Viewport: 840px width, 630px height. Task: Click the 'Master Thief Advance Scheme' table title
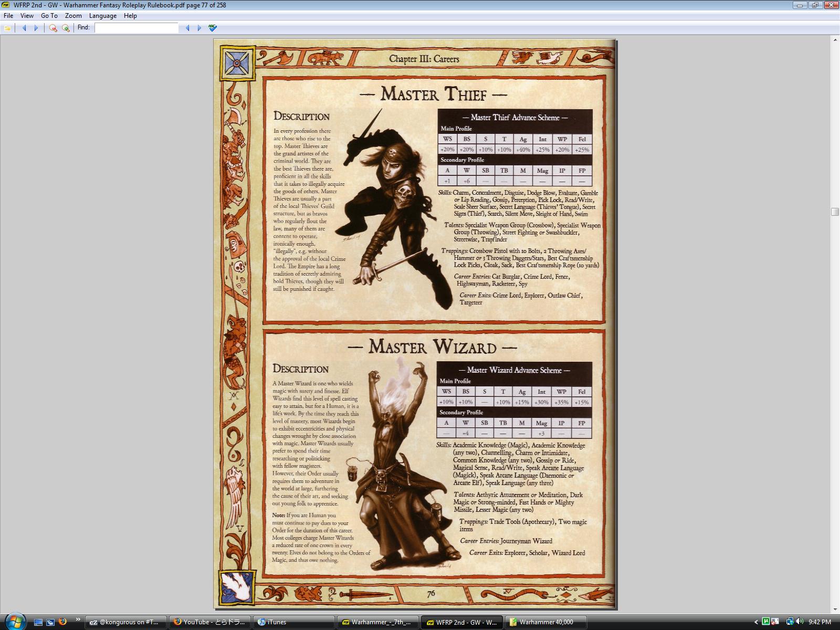tap(515, 118)
